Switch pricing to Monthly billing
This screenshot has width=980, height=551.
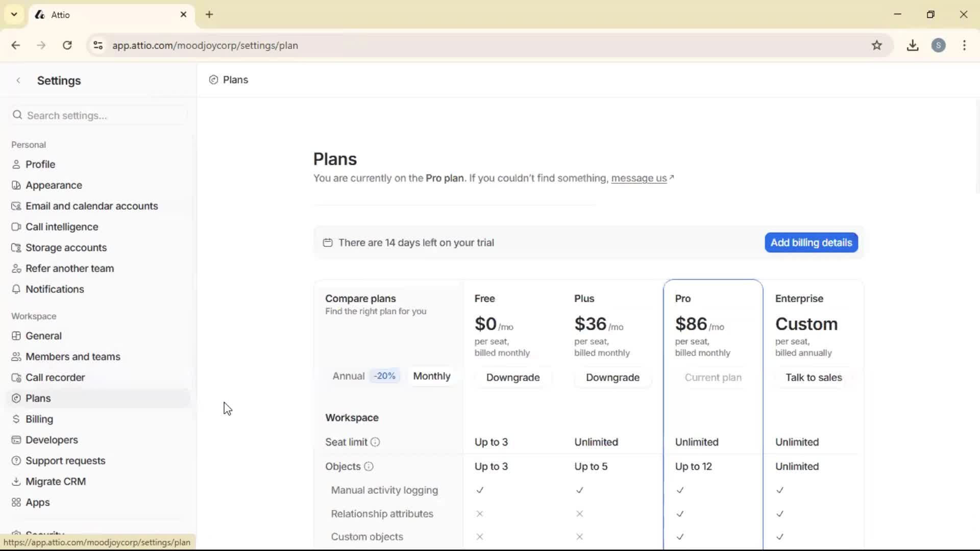click(x=431, y=376)
